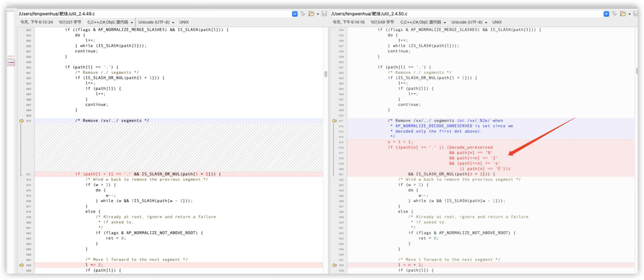Image resolution: width=644 pixels, height=280 pixels.
Task: Click the left pane open folder icon
Action: pyautogui.click(x=311, y=14)
